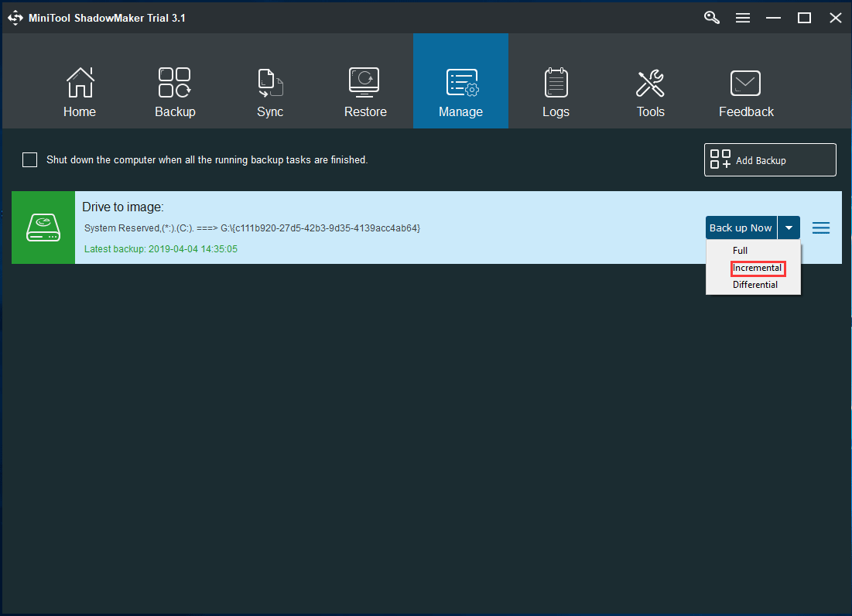Switch to the Restore section
The width and height of the screenshot is (852, 616).
[x=365, y=91]
